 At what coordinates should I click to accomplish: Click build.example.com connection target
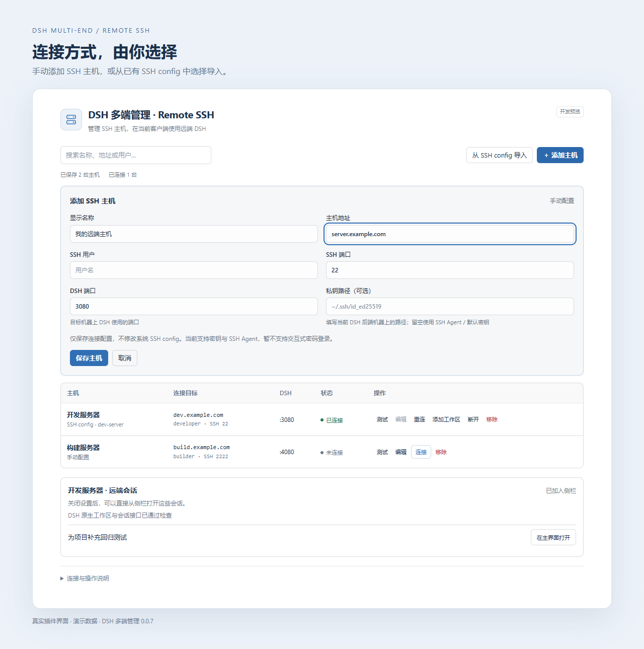tap(202, 447)
